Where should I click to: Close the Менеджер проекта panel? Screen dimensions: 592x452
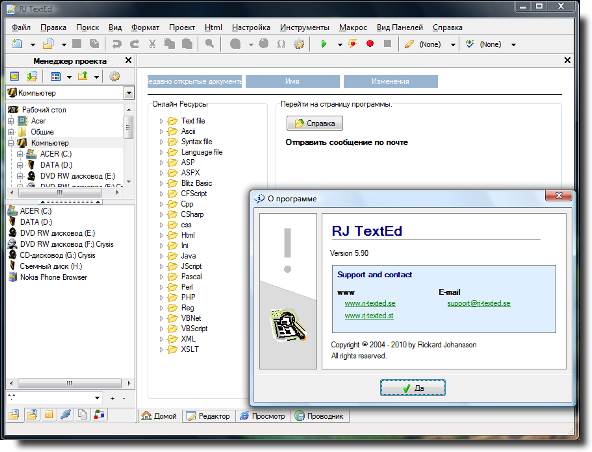pyautogui.click(x=128, y=60)
